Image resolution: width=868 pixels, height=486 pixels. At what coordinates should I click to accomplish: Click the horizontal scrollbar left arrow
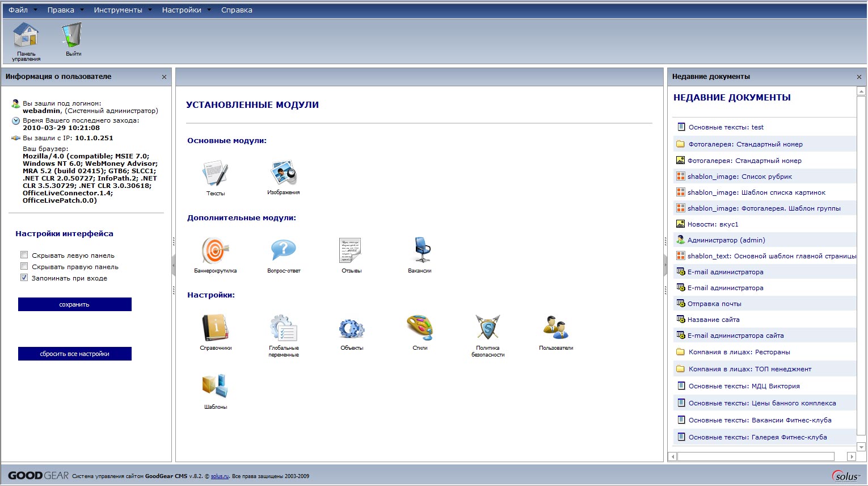point(673,456)
